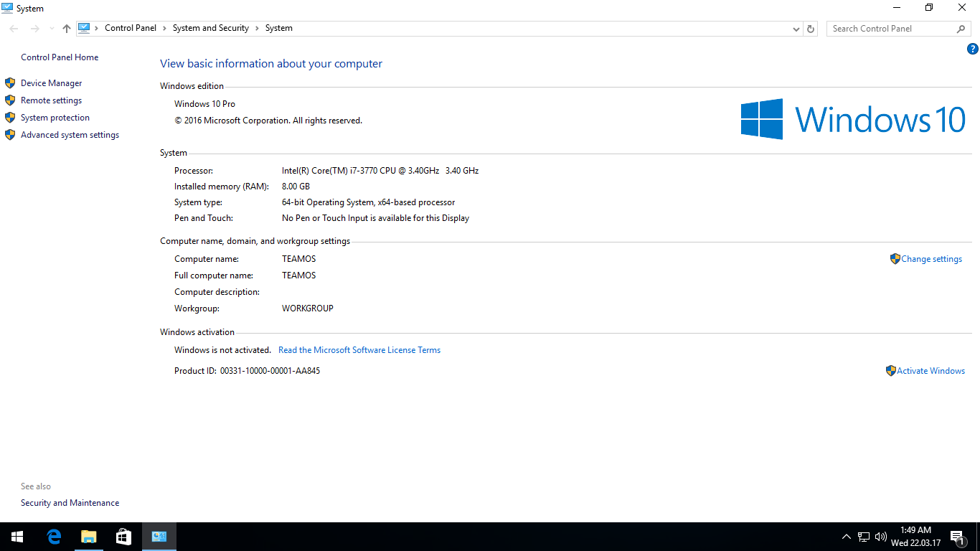Image resolution: width=980 pixels, height=551 pixels.
Task: Click the 'Windows is not activated.' text
Action: [x=222, y=350]
